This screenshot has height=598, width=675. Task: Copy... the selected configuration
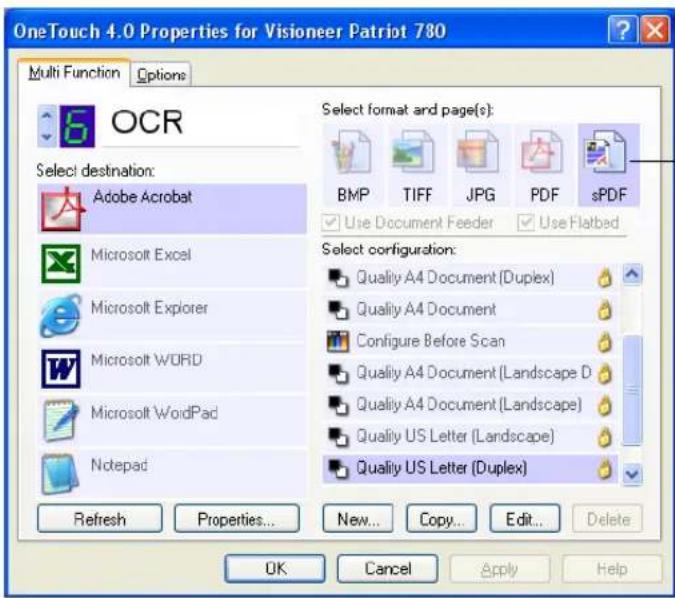pos(442,519)
